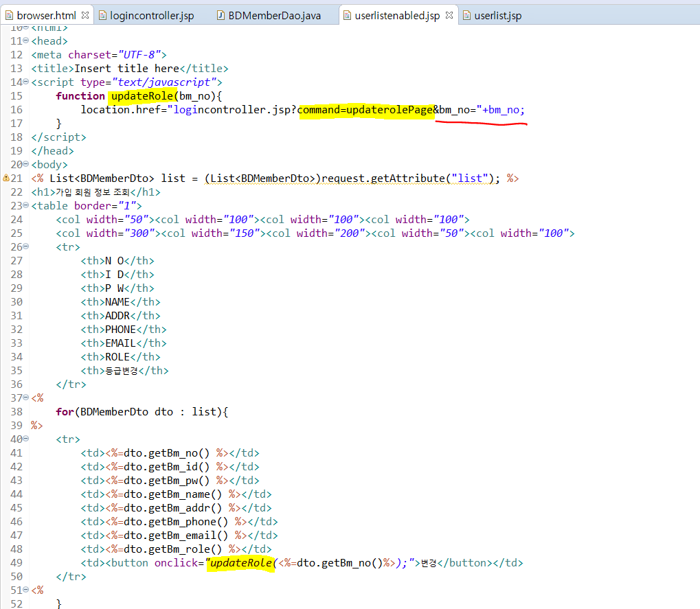Open the logincontroller.jsp tab
The image size is (700, 609).
coord(152,16)
